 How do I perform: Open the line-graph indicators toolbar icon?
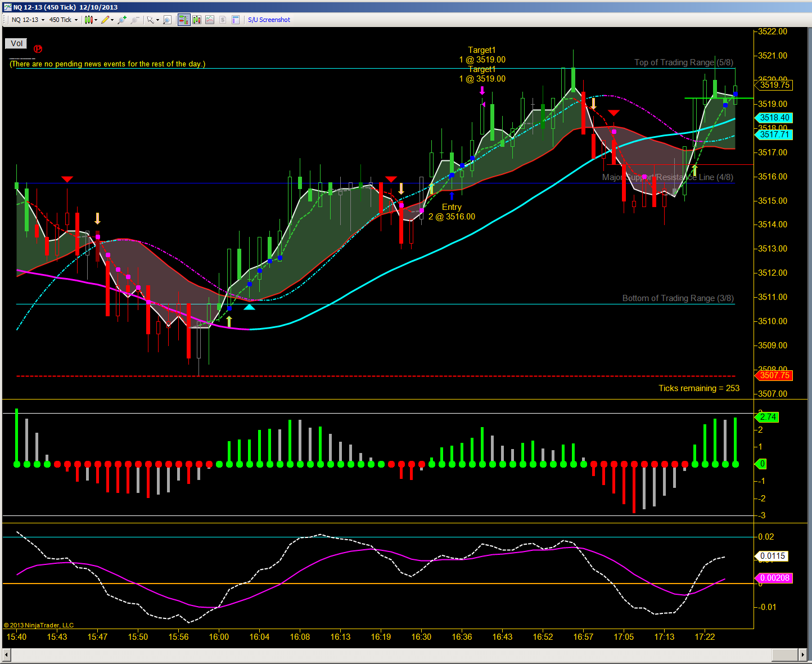(210, 20)
